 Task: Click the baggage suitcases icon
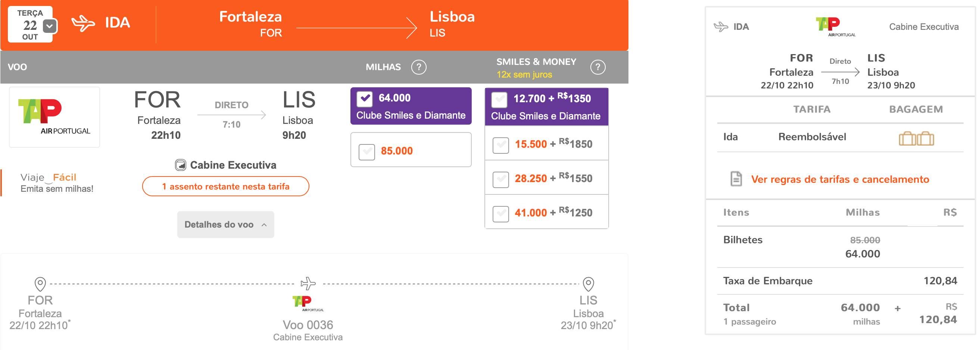[x=916, y=138]
